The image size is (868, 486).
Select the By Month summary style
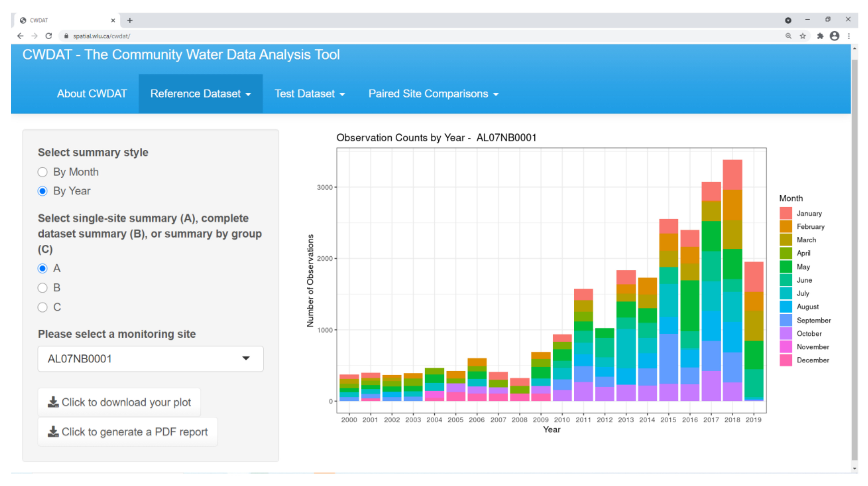click(42, 172)
